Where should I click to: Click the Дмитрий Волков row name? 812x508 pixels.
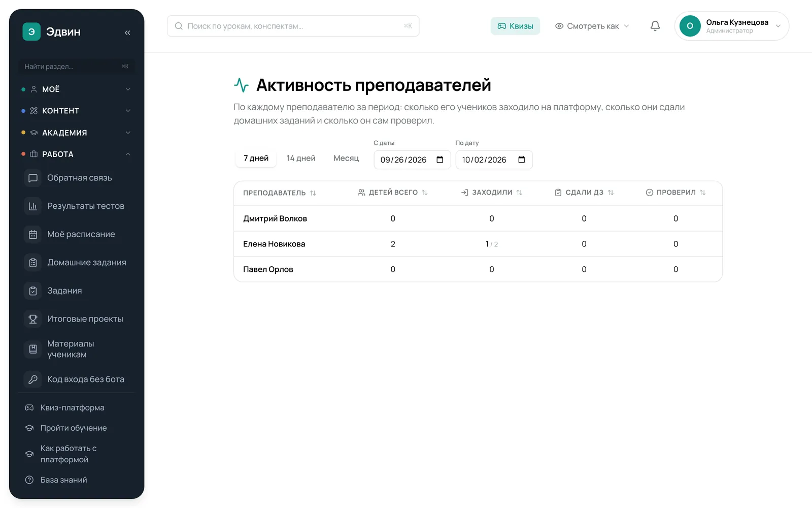point(275,218)
